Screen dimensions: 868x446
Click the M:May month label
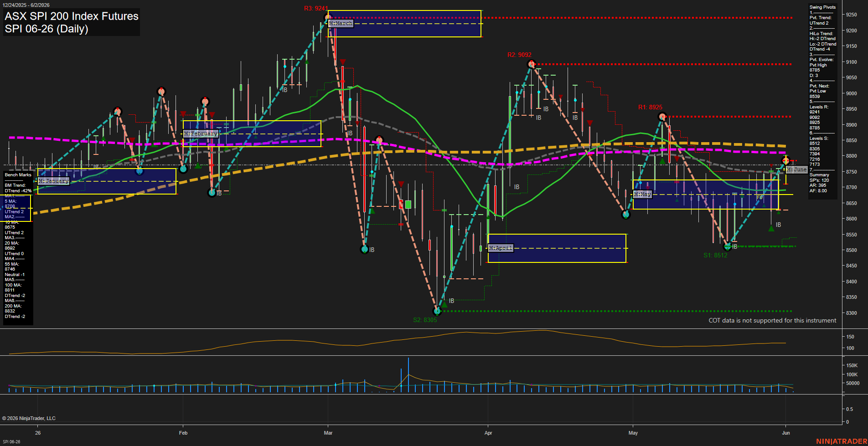(x=642, y=194)
